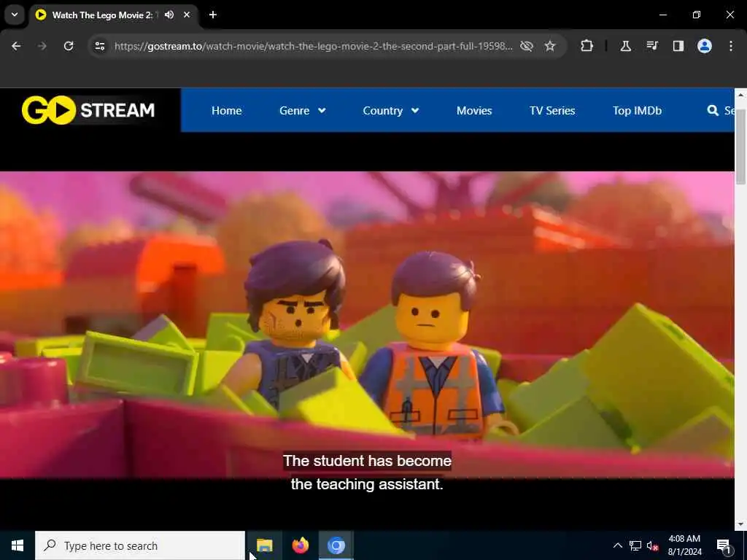This screenshot has height=560, width=747.
Task: Click the browser forward arrow
Action: click(42, 46)
